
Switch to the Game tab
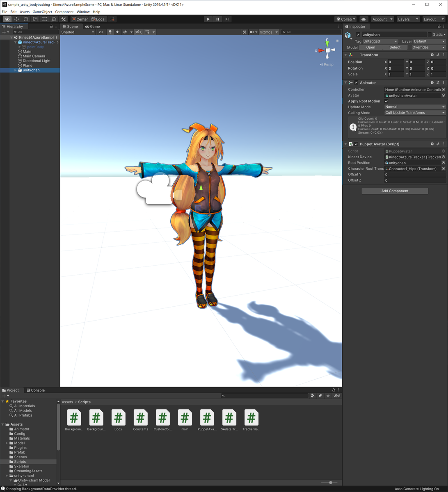[93, 26]
